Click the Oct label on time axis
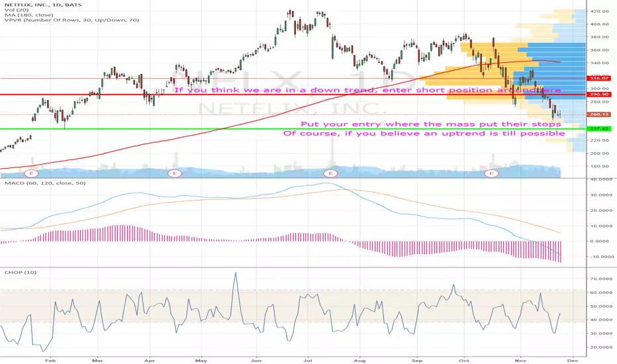The height and width of the screenshot is (364, 617). coord(464,361)
